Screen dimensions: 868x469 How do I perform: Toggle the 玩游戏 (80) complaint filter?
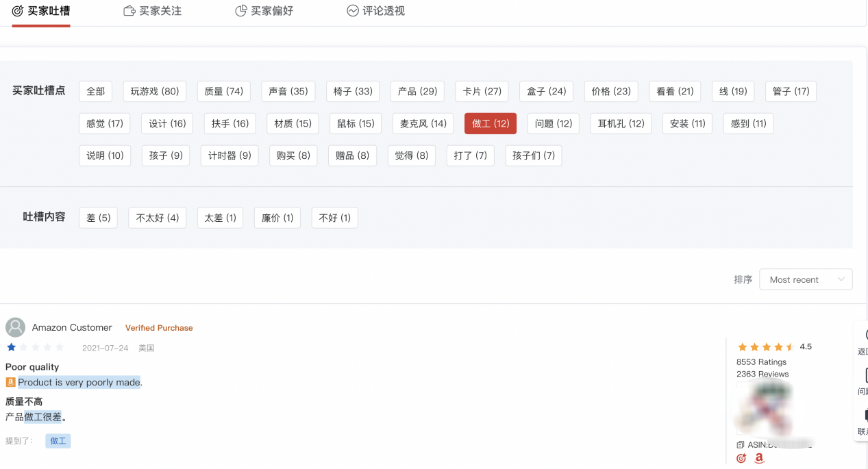pos(154,91)
